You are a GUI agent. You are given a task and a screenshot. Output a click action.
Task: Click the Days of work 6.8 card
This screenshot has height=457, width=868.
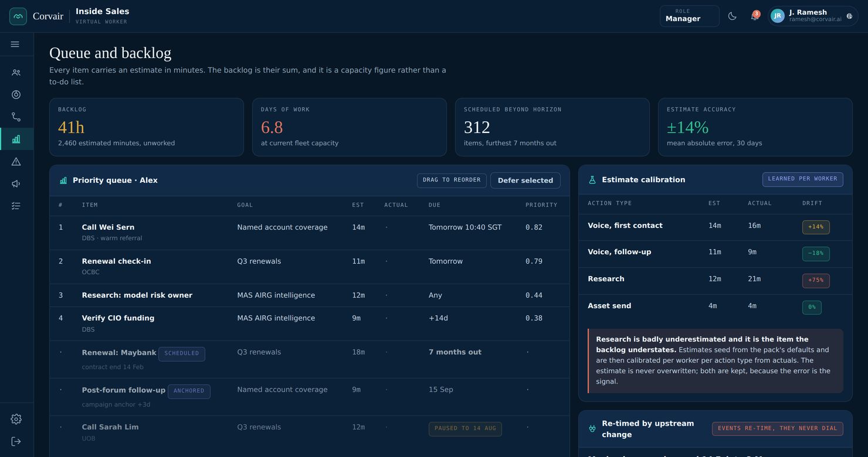pyautogui.click(x=350, y=127)
